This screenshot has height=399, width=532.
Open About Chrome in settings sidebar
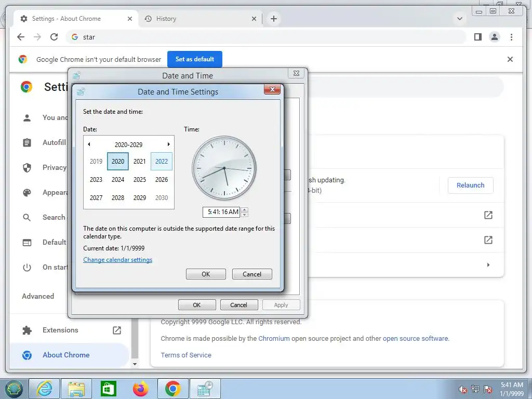pos(70,355)
